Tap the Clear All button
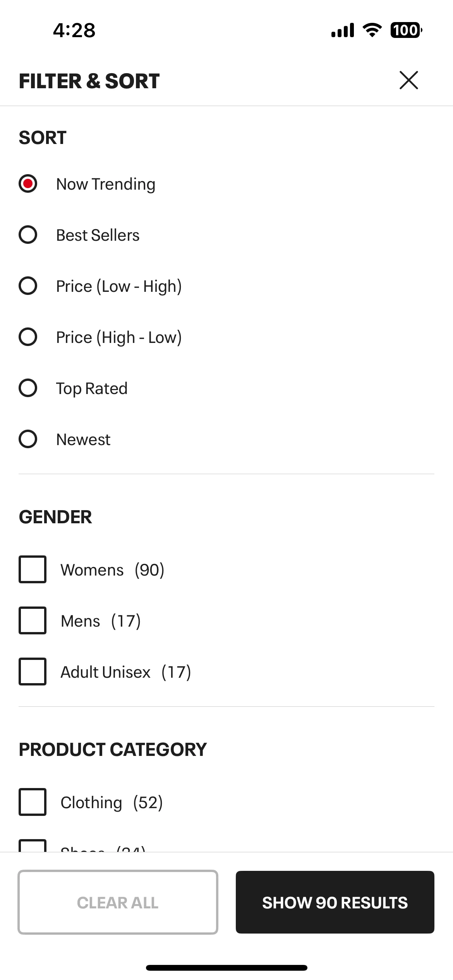 [118, 902]
